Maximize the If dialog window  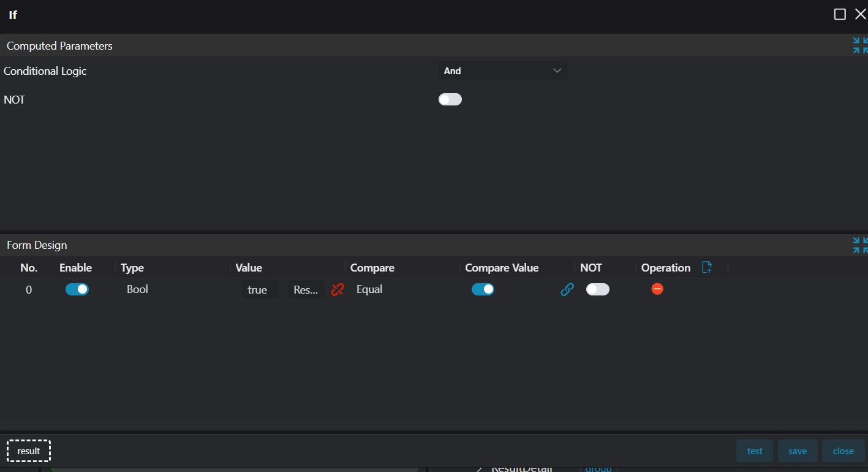click(840, 14)
